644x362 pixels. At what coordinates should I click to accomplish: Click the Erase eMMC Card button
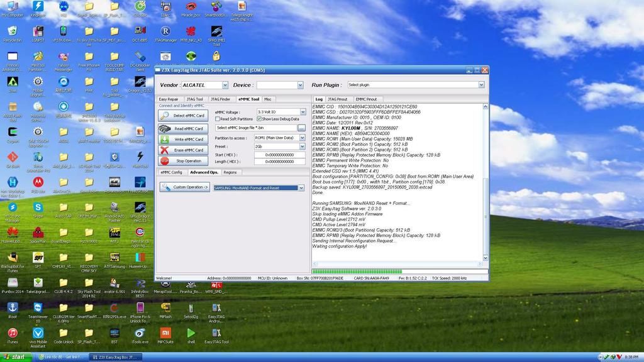tap(183, 150)
